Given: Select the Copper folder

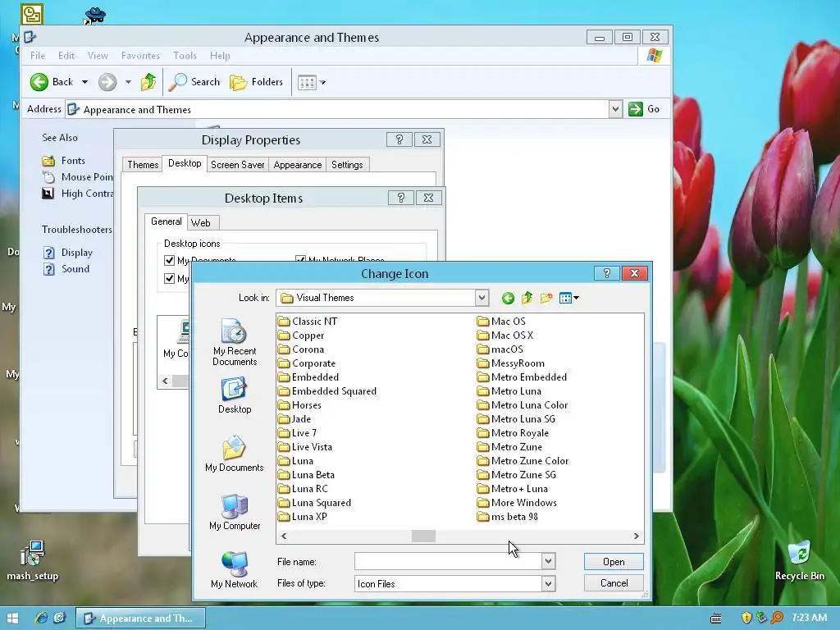Looking at the screenshot, I should (301, 336).
